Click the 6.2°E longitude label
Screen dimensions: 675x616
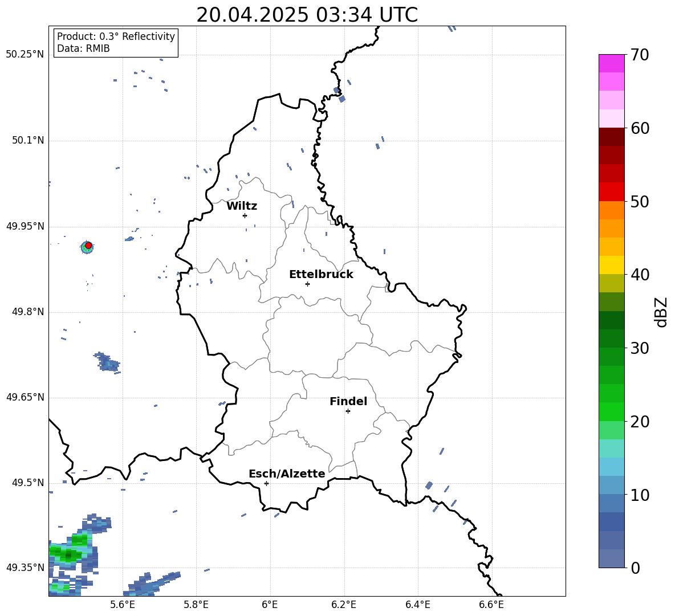(344, 605)
